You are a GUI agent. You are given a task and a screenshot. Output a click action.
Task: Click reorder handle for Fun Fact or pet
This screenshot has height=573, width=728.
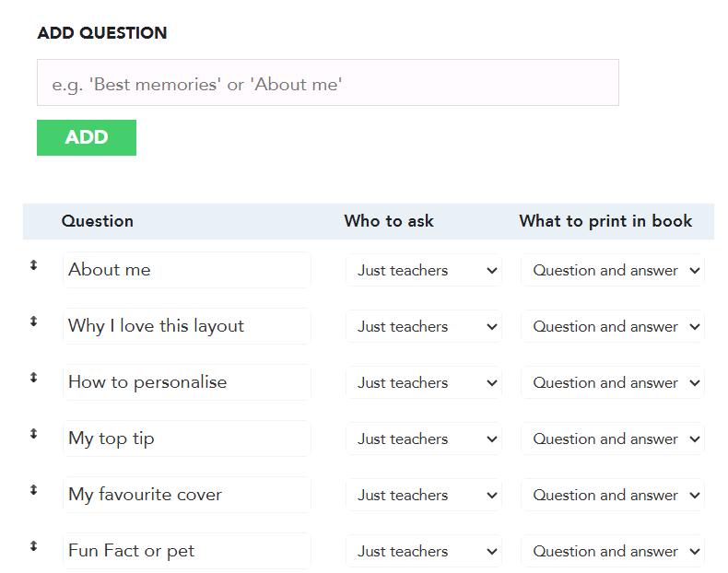34,546
